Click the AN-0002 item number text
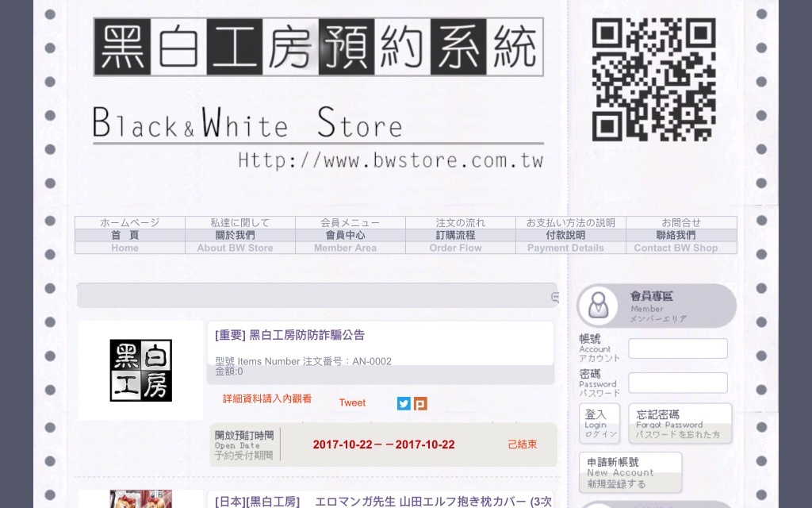The image size is (812, 508). tap(372, 361)
